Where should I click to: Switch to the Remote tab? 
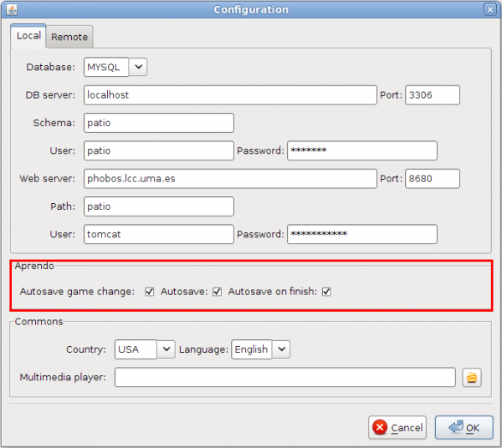[x=69, y=37]
